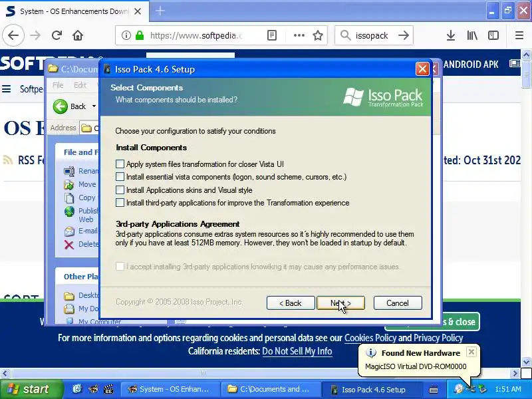Image resolution: width=532 pixels, height=399 pixels.
Task: Open Back history dropdown arrow in Explorer
Action: tap(94, 106)
